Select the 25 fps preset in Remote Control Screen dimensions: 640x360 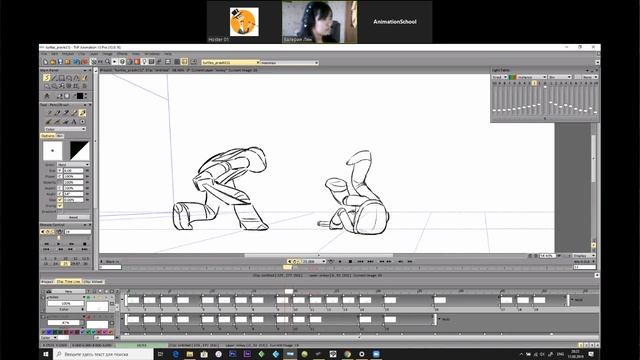[66, 264]
